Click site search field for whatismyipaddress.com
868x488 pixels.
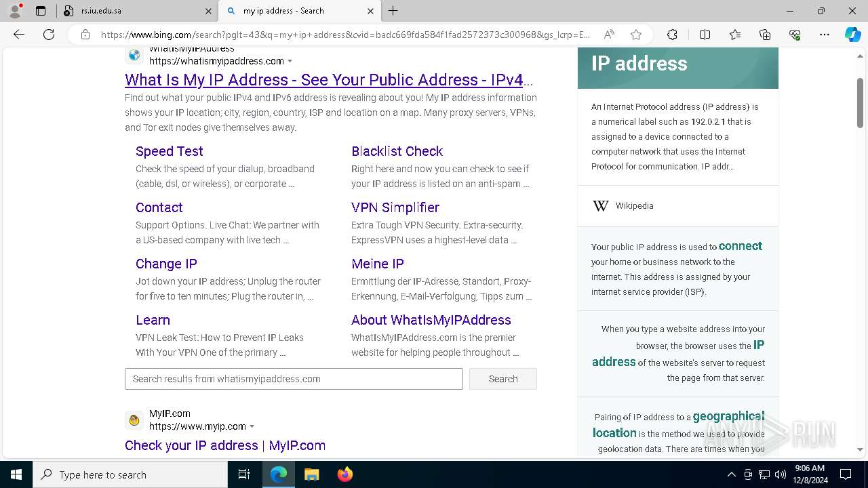294,379
